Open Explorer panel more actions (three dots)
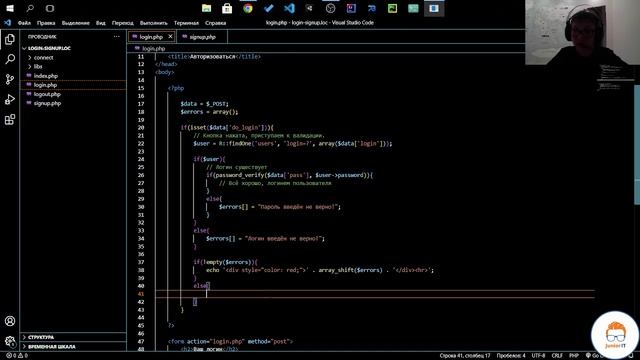 (x=117, y=37)
